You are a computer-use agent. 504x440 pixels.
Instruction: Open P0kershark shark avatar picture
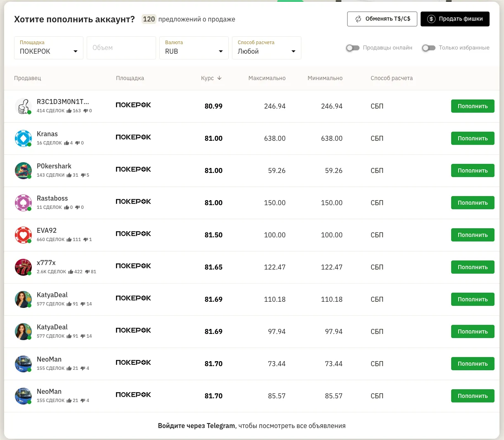point(23,170)
